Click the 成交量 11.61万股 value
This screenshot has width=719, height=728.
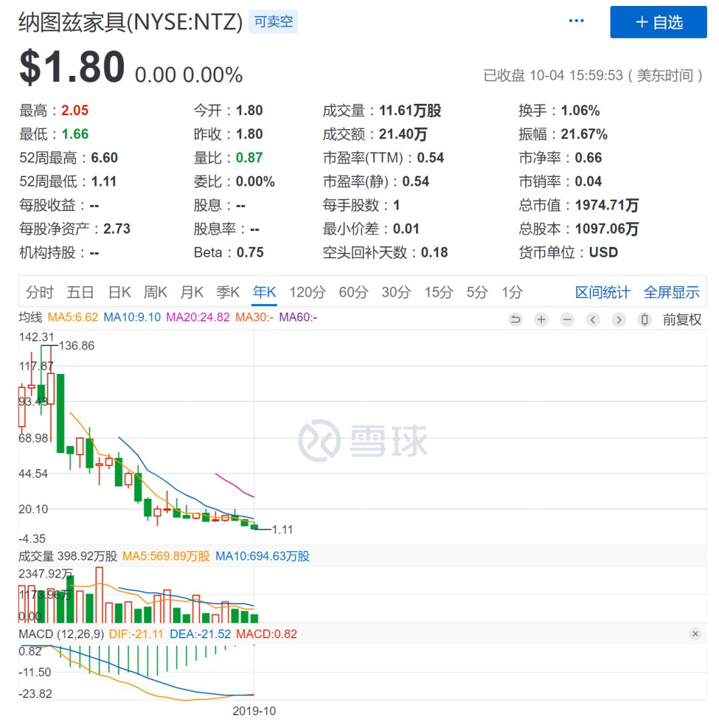pyautogui.click(x=410, y=110)
